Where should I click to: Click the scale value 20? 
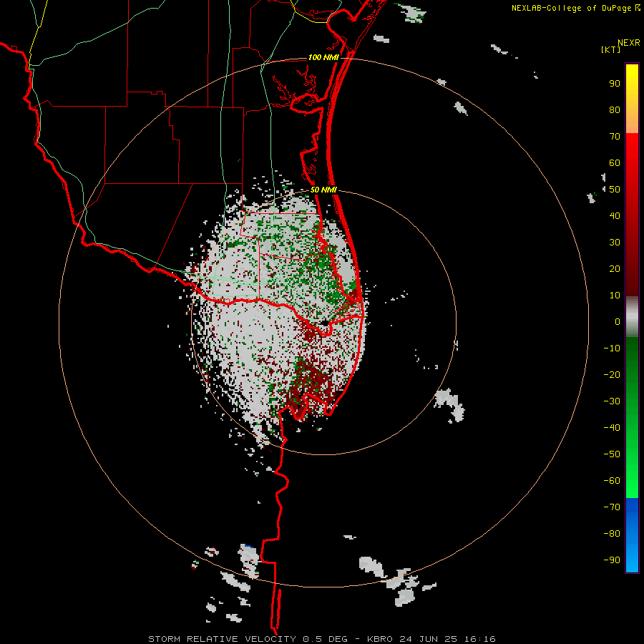click(x=615, y=269)
